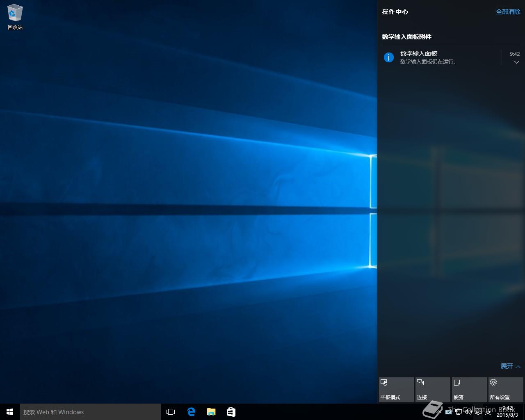The width and height of the screenshot is (525, 420).
Task: Open the Windows Start menu
Action: tap(10, 412)
